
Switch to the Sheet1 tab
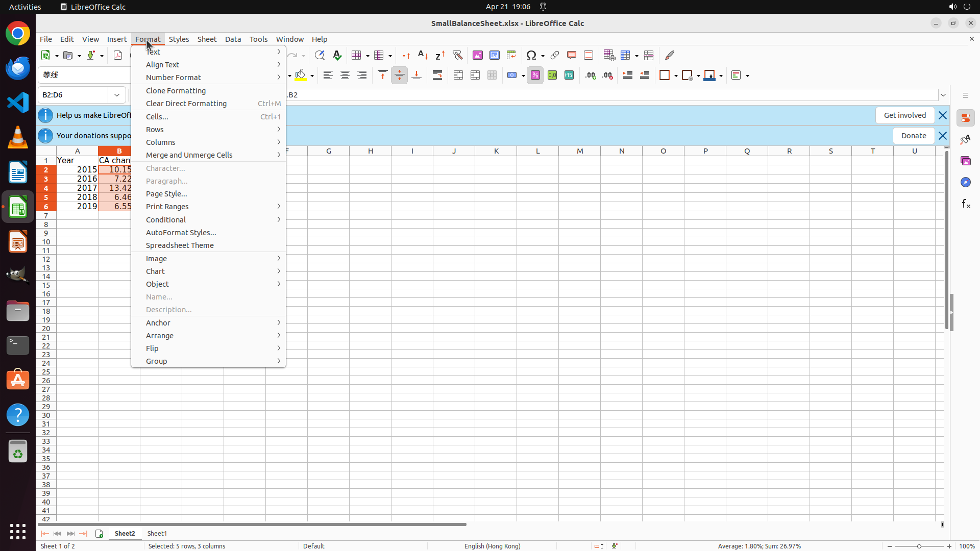[x=157, y=533]
